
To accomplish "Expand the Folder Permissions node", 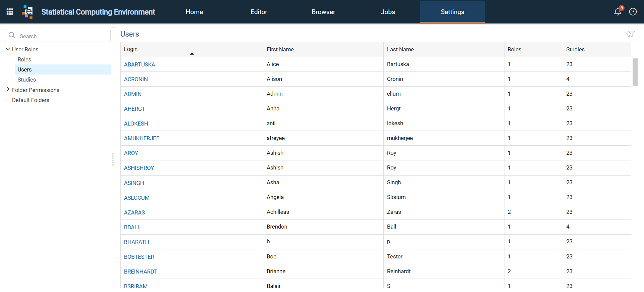I will click(8, 89).
